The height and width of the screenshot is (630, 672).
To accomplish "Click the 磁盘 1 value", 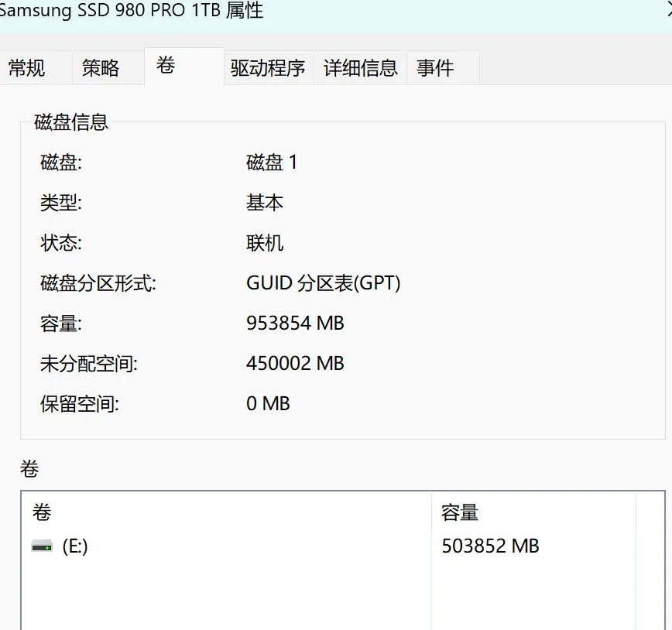I will click(272, 163).
